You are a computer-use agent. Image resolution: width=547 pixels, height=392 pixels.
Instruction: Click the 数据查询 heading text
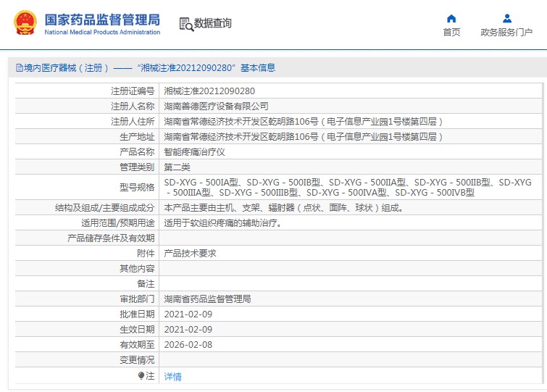coord(213,24)
